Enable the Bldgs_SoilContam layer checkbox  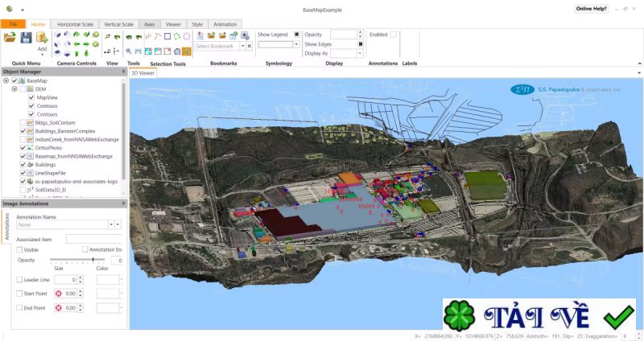[23, 122]
